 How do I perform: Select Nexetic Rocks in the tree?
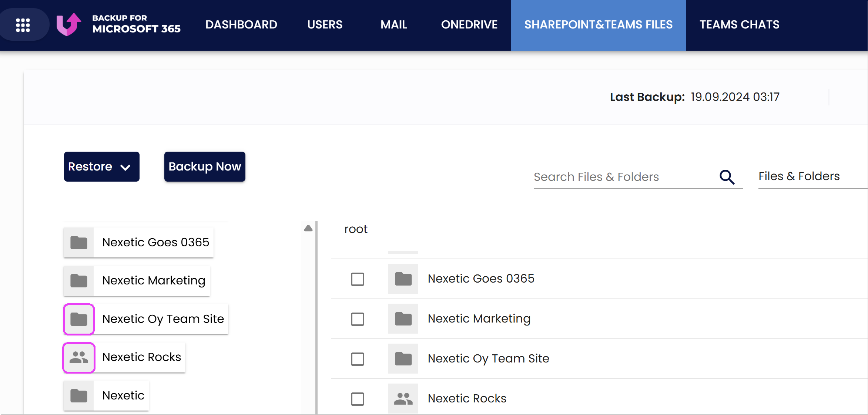pyautogui.click(x=124, y=357)
